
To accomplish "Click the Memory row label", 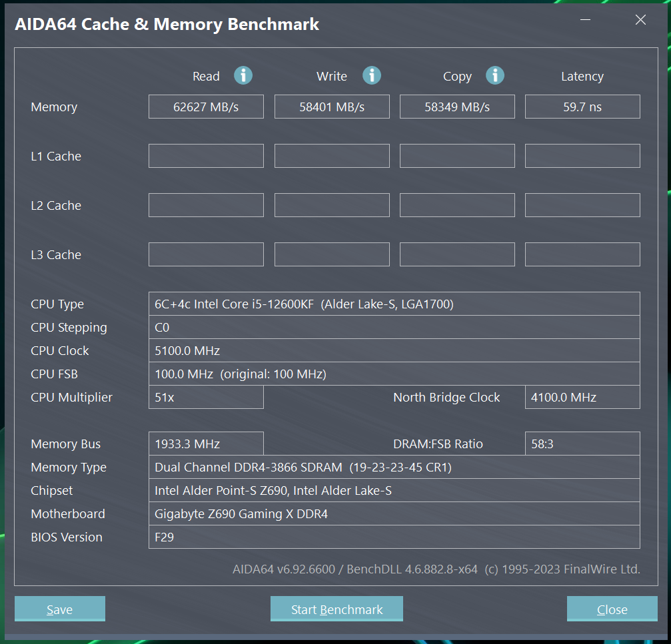I will [54, 107].
